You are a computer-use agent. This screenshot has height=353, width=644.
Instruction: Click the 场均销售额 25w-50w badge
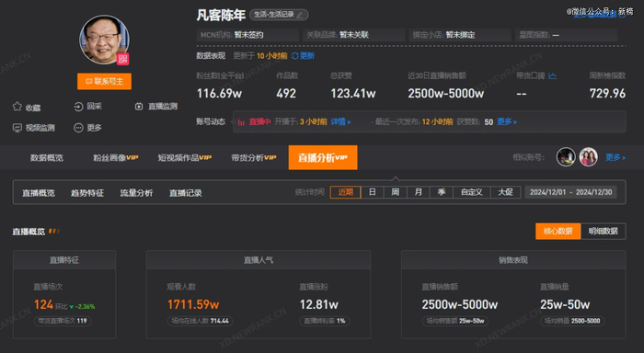point(454,321)
